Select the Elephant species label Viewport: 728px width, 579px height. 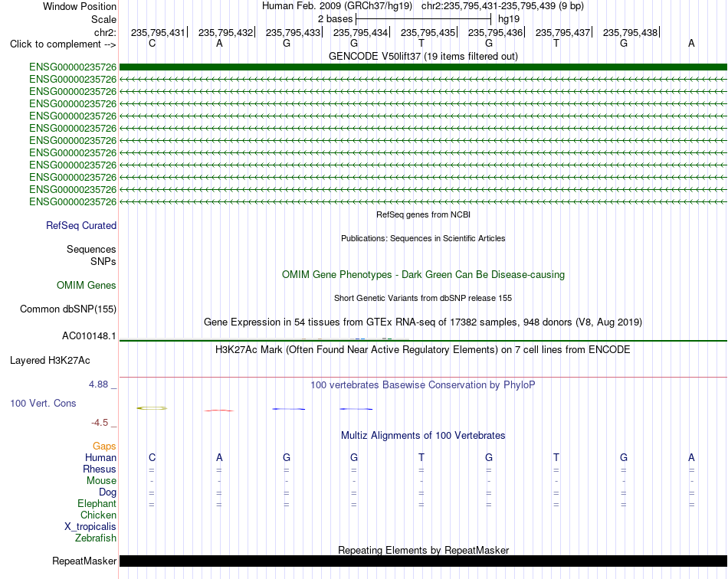coord(97,504)
